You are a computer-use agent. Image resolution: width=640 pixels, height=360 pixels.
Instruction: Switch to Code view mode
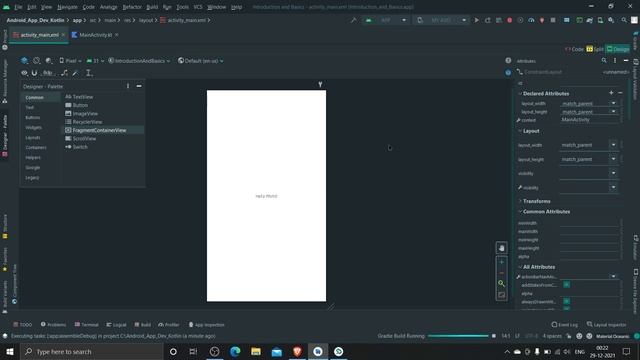575,49
